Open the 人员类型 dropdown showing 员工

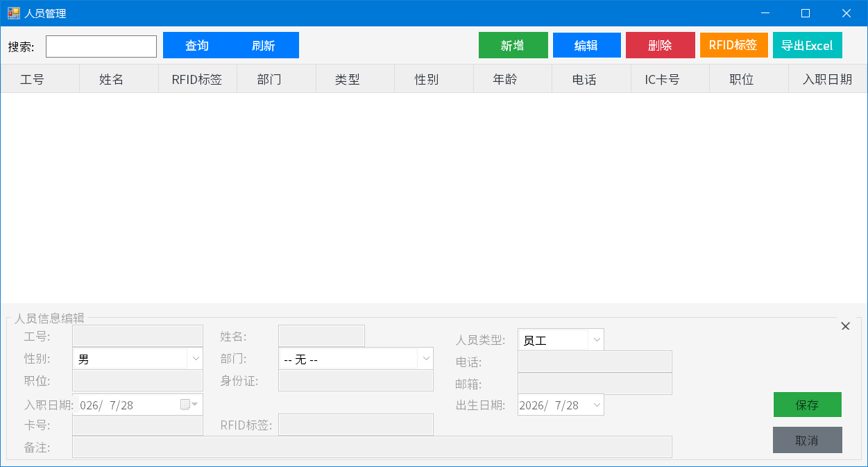click(x=561, y=340)
